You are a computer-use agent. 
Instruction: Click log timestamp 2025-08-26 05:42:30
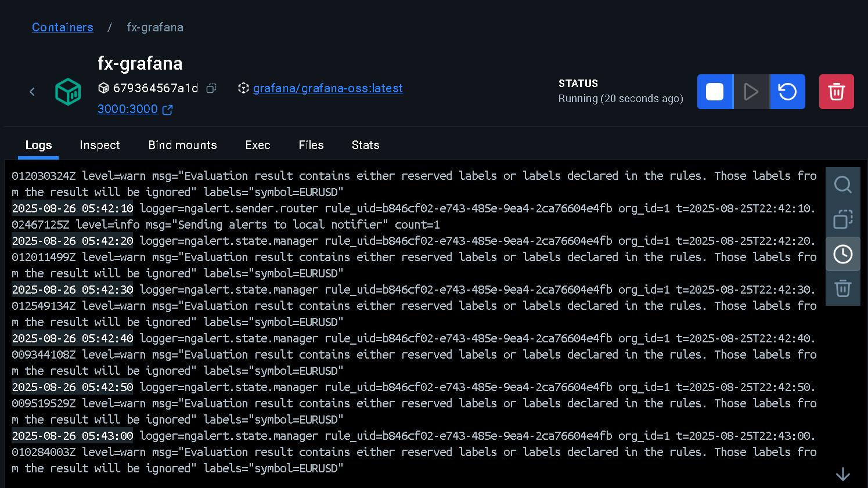(73, 290)
